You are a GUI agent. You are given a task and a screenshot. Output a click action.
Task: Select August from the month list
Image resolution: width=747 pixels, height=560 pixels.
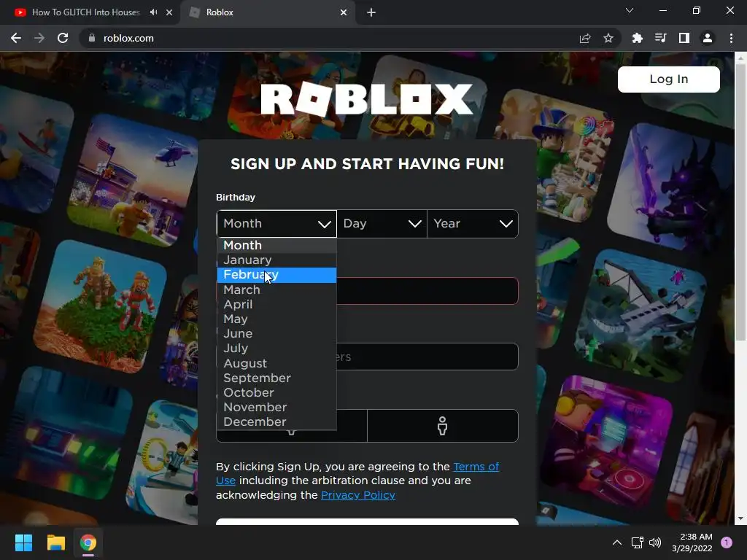pyautogui.click(x=276, y=363)
